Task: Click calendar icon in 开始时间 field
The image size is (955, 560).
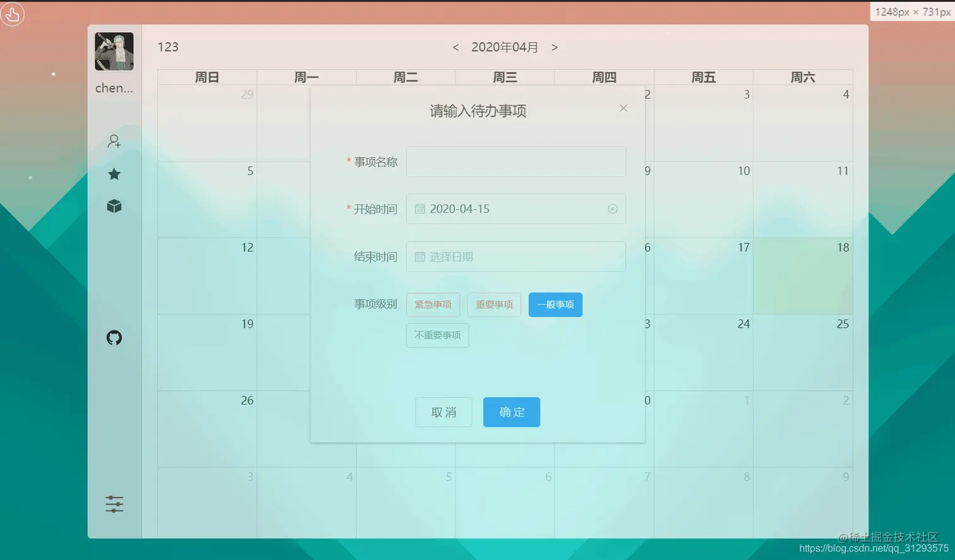Action: coord(419,209)
